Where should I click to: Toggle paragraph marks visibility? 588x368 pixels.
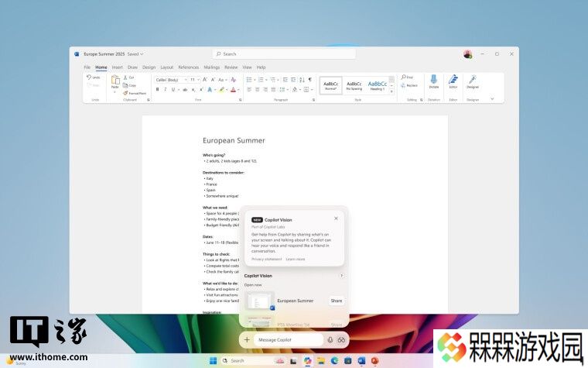309,80
